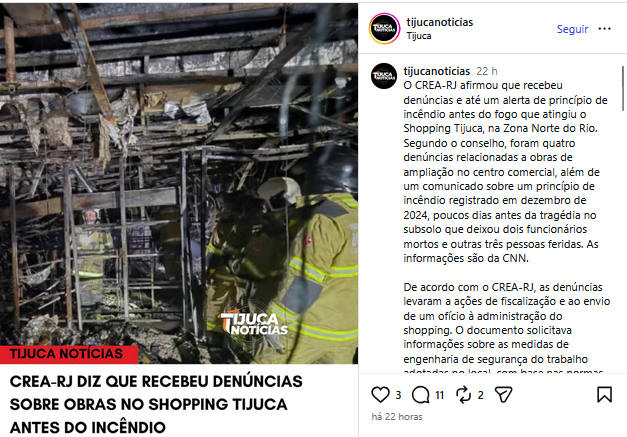Viewport: 627px width, 437px height.
Task: Share the post with the paper plane icon
Action: click(x=503, y=395)
